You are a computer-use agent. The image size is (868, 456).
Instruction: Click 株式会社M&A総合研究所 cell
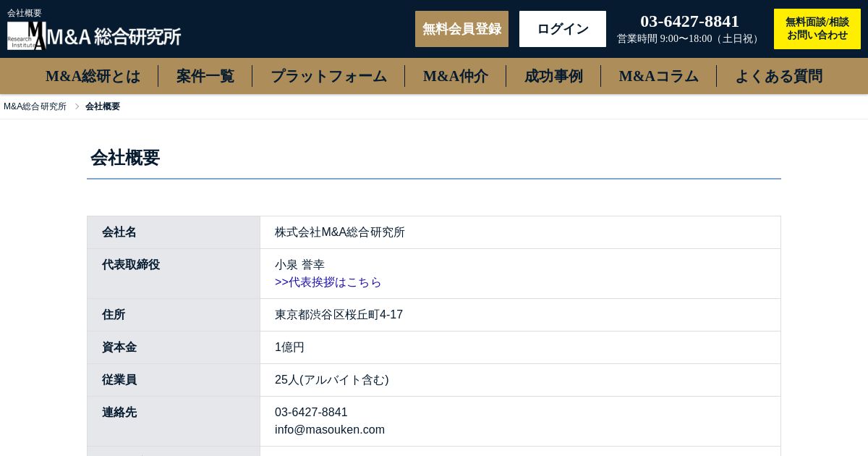[x=340, y=232]
